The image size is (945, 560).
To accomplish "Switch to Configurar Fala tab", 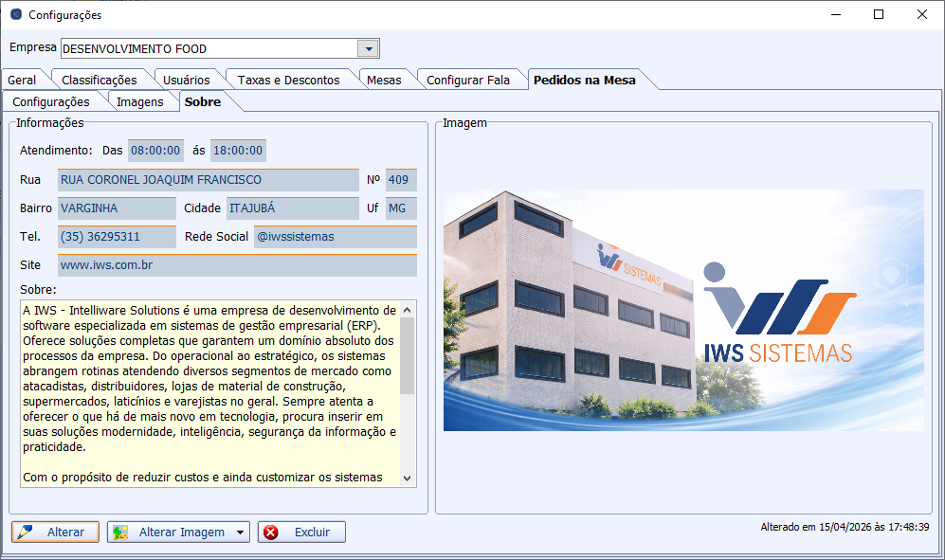I will [468, 80].
